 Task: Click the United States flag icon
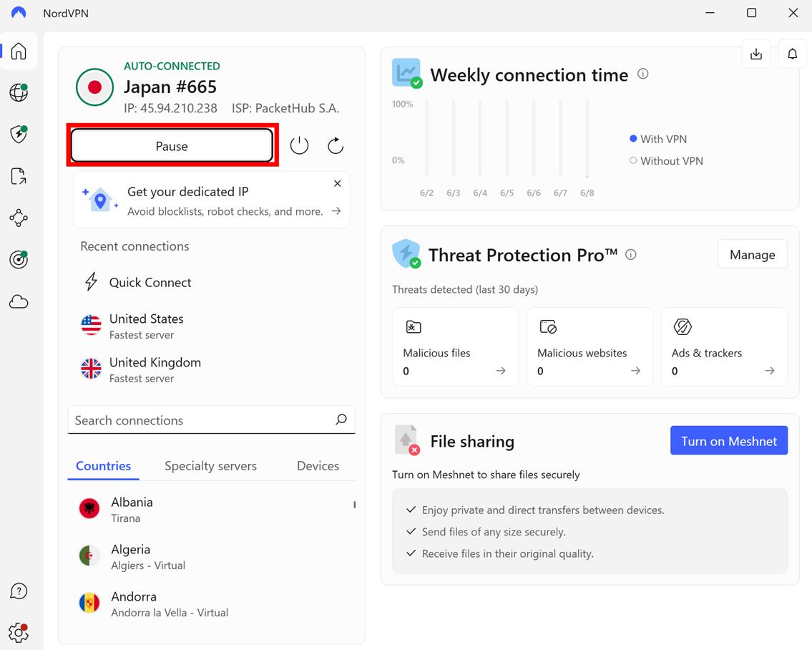pyautogui.click(x=91, y=325)
